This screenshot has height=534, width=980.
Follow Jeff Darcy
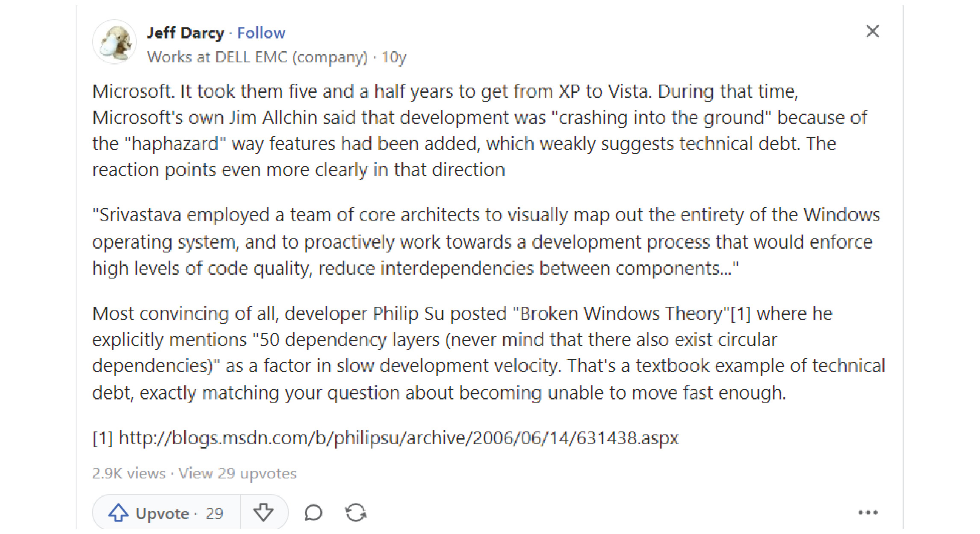[x=261, y=33]
